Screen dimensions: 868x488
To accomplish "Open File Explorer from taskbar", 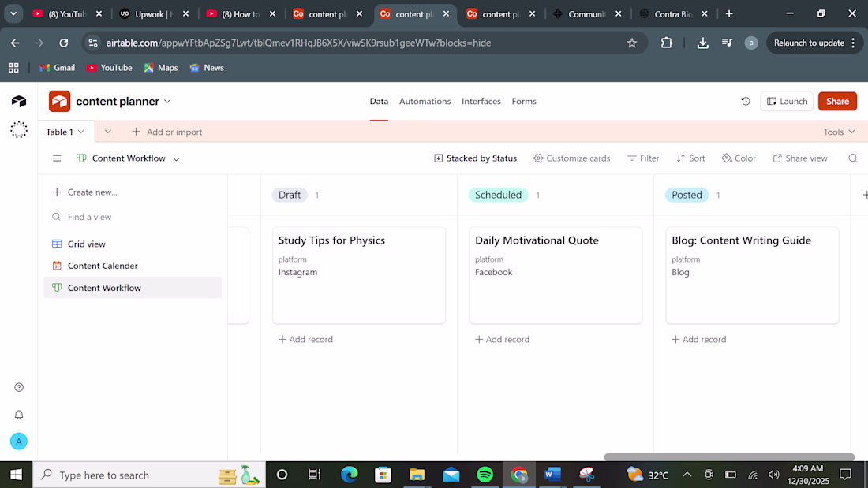I will (x=417, y=475).
